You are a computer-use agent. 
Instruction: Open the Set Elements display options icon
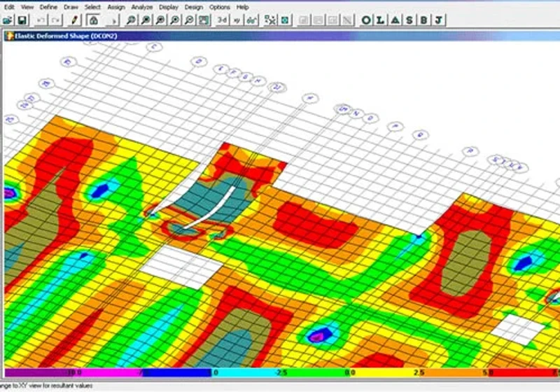(270, 20)
